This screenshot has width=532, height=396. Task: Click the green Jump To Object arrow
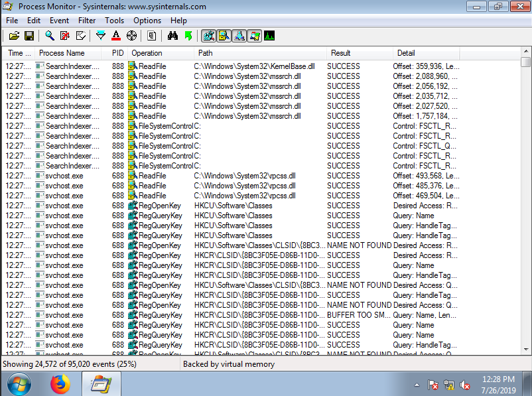coord(188,36)
